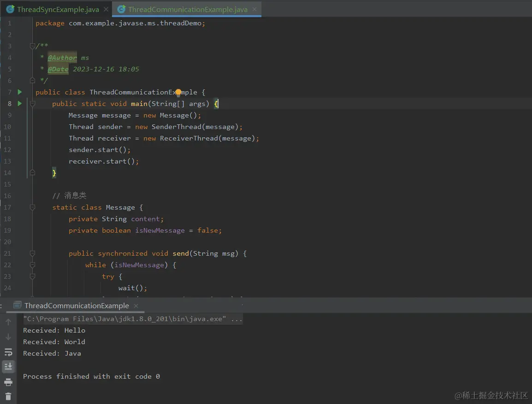Click the down arrow in run console toolbar

8,337
